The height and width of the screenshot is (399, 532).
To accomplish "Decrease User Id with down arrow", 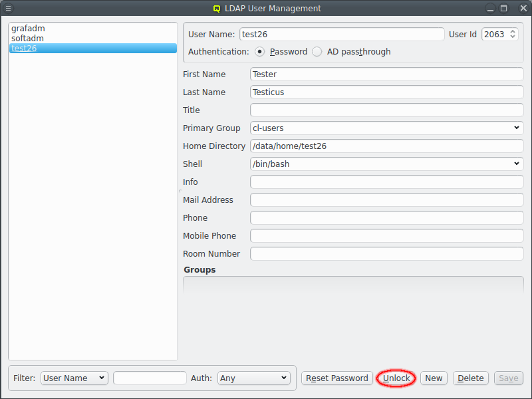I will click(512, 37).
